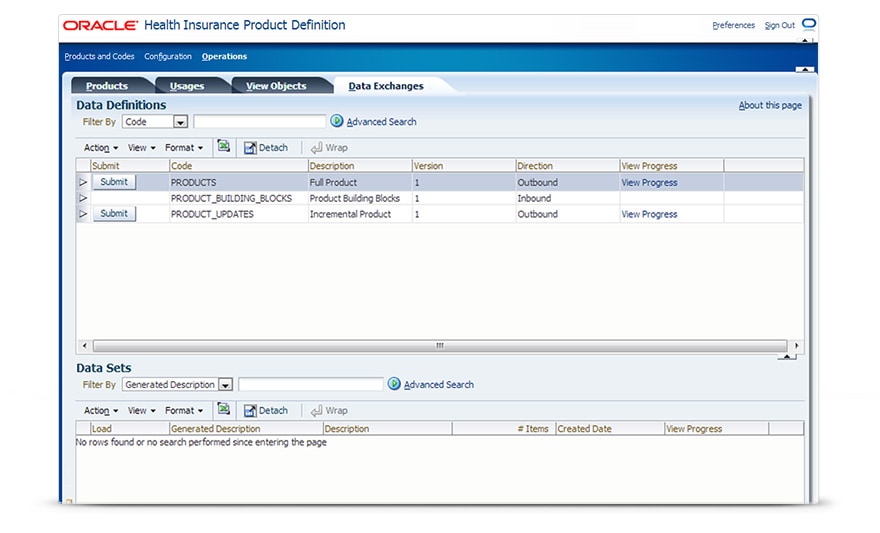Click Detach icon in Data Sets toolbar
Screen dimensions: 880x533
(250, 410)
